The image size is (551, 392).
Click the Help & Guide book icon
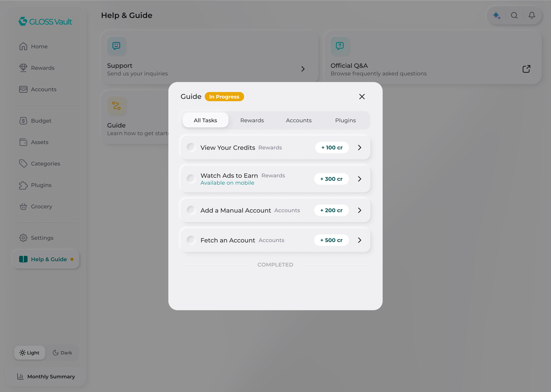point(23,259)
